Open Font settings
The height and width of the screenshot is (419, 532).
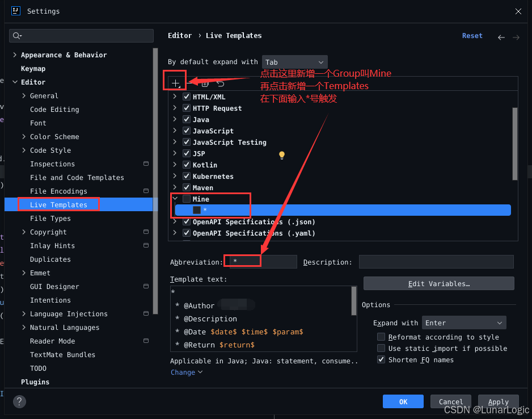pos(38,123)
